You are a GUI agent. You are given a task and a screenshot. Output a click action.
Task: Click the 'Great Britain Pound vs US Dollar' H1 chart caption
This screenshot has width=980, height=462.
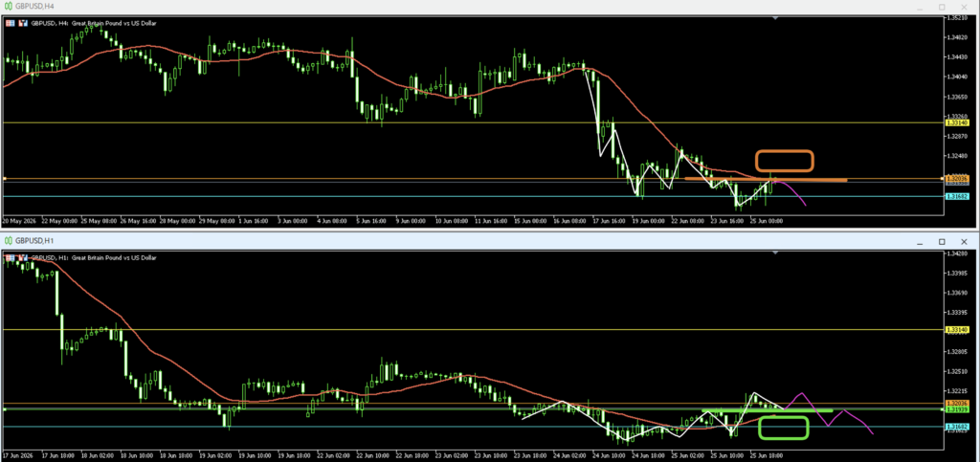[116, 256]
